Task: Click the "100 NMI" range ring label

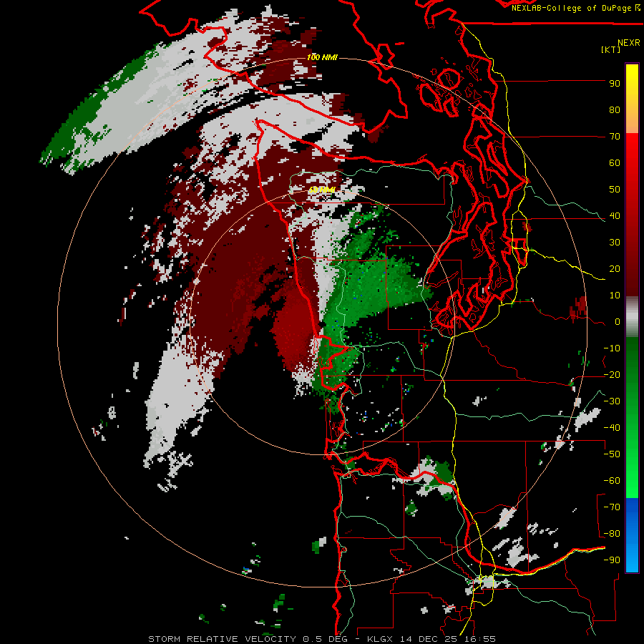Action: tap(322, 57)
